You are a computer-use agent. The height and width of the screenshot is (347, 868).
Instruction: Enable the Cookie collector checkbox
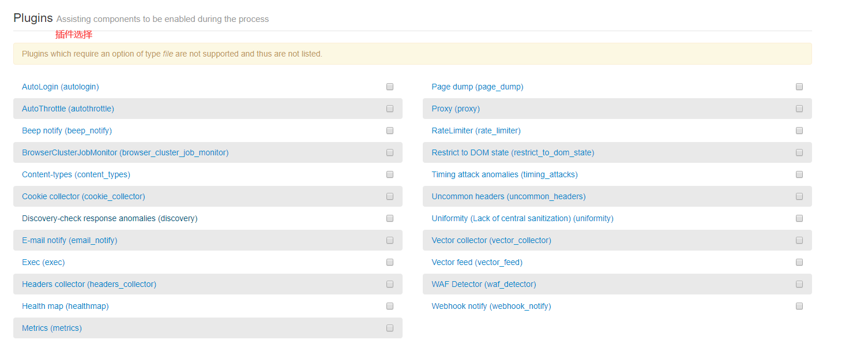pyautogui.click(x=390, y=196)
